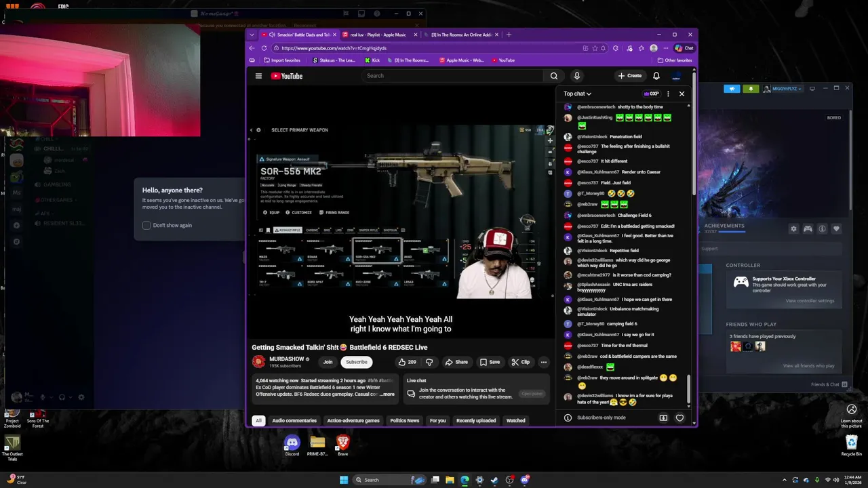The width and height of the screenshot is (868, 488).
Task: Expand video description with ...more
Action: click(387, 394)
